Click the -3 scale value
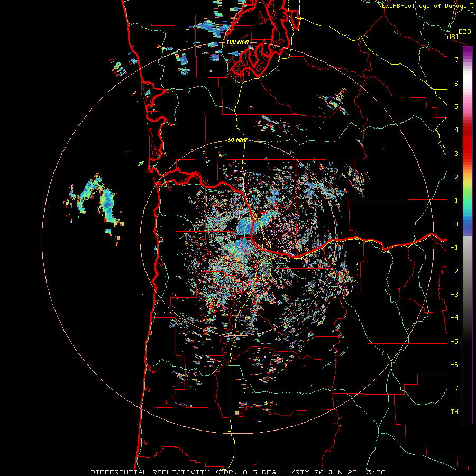Viewport: 476px width, 476px height. 454,295
